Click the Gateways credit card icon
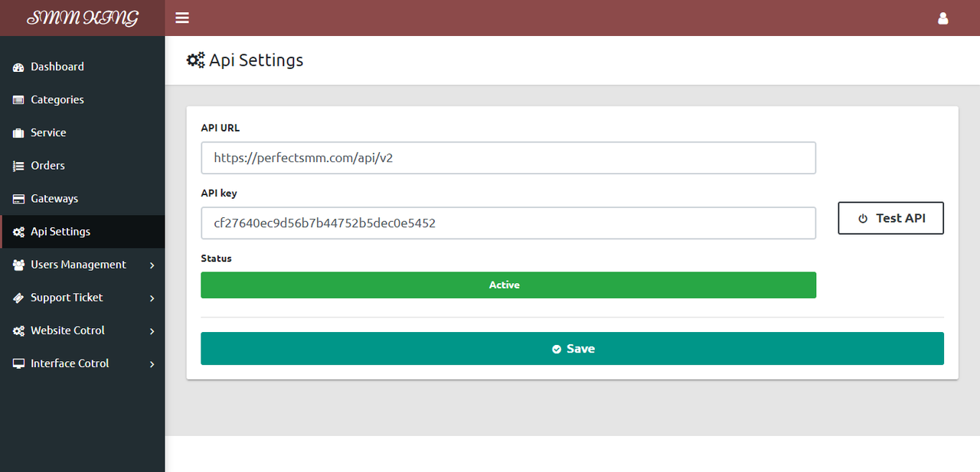 18,199
